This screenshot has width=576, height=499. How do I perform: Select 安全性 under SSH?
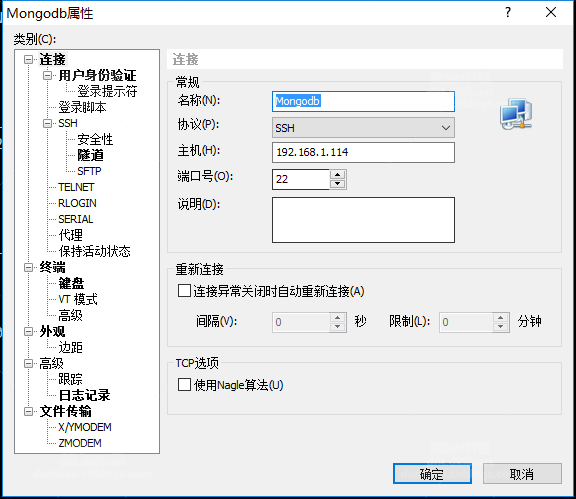pyautogui.click(x=95, y=139)
